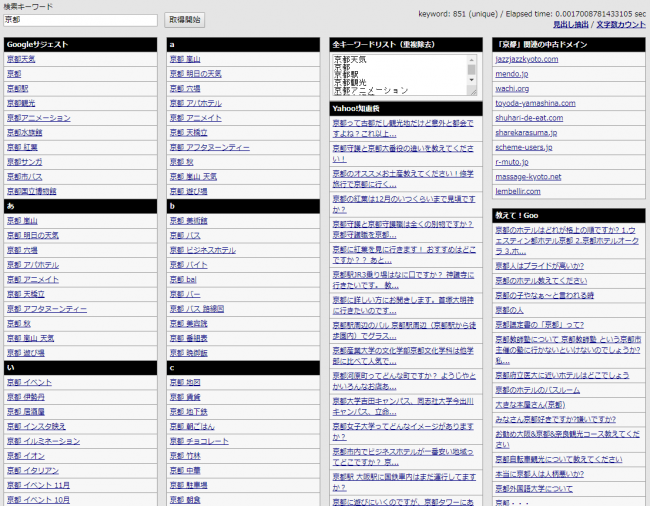Open the 京都の人 question link
650x506 pixels.
pyautogui.click(x=509, y=310)
